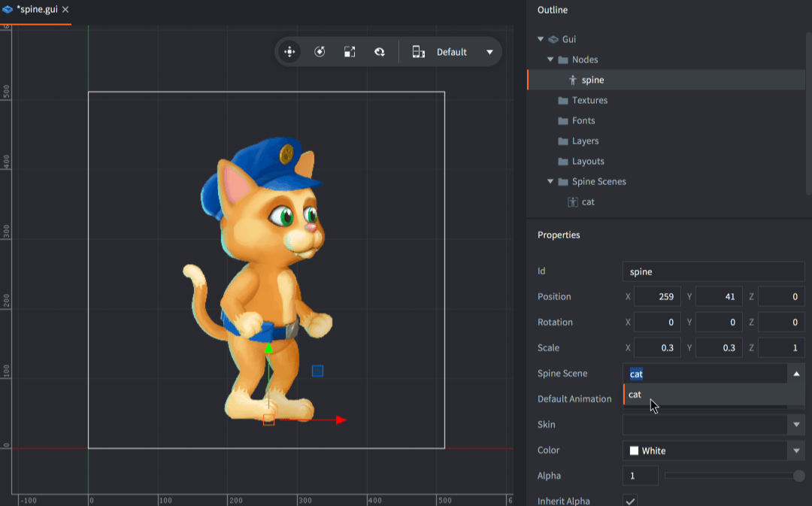The height and width of the screenshot is (506, 812).
Task: Toggle the Inherit Alpha checkbox
Action: (x=631, y=501)
